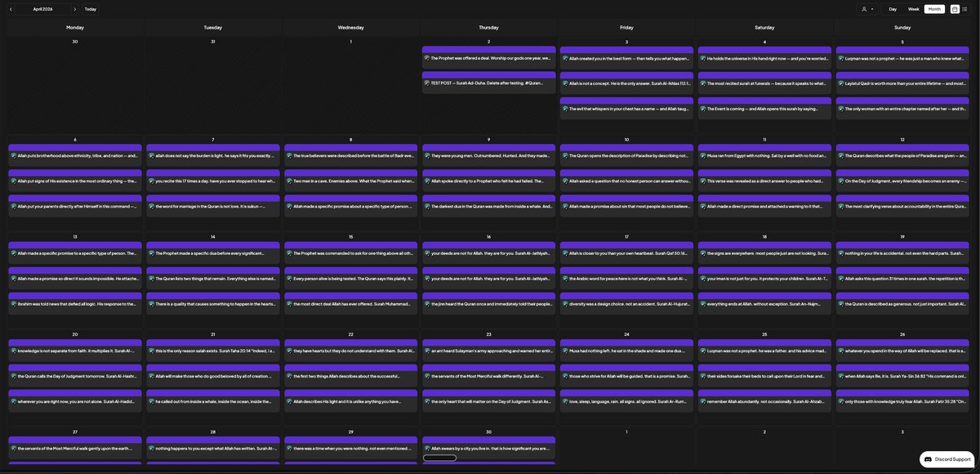The height and width of the screenshot is (474, 980).
Task: Click the avatar on 'Ibrahim was told news that defied all logic' post
Action: pyautogui.click(x=13, y=303)
